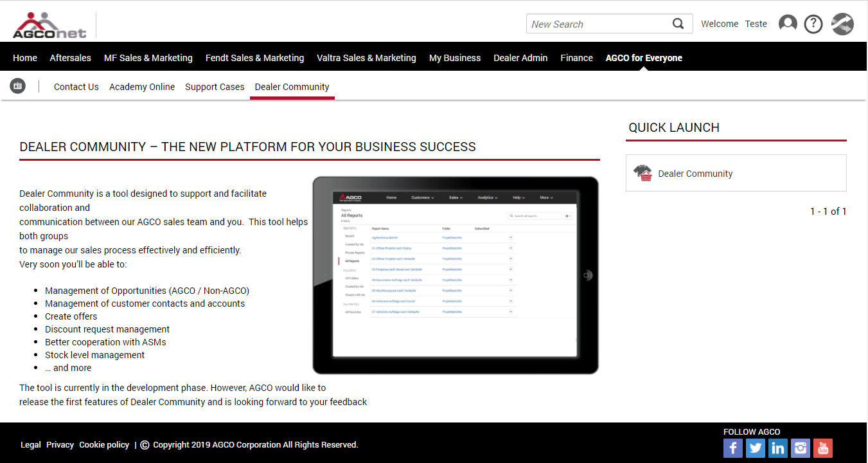Image resolution: width=868 pixels, height=463 pixels.
Task: Click the Dealer Community basket icon
Action: (x=642, y=173)
